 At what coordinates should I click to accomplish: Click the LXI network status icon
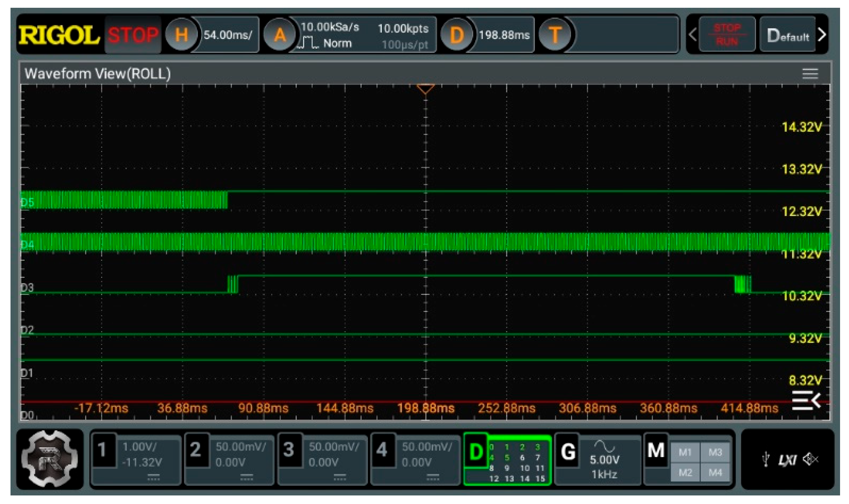(787, 460)
